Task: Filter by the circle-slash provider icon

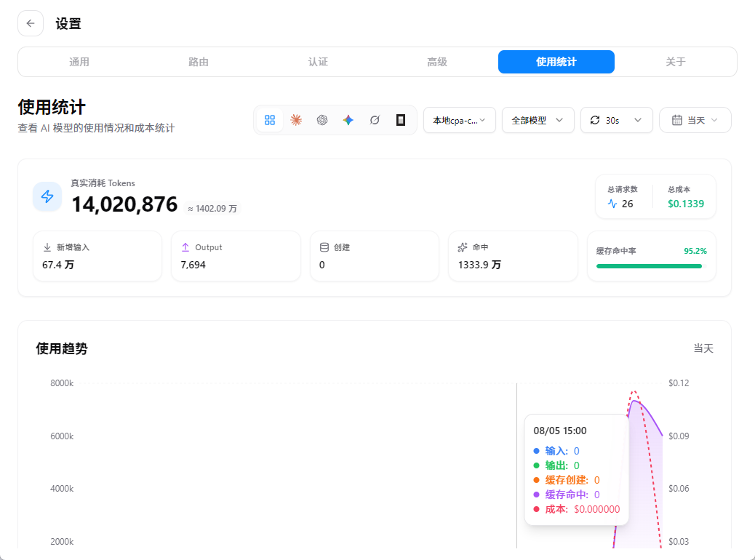Action: pyautogui.click(x=375, y=120)
